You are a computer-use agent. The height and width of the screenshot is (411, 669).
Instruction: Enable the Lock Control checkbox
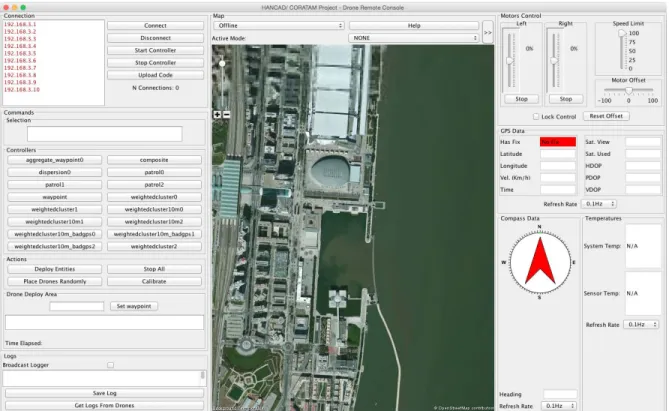536,117
